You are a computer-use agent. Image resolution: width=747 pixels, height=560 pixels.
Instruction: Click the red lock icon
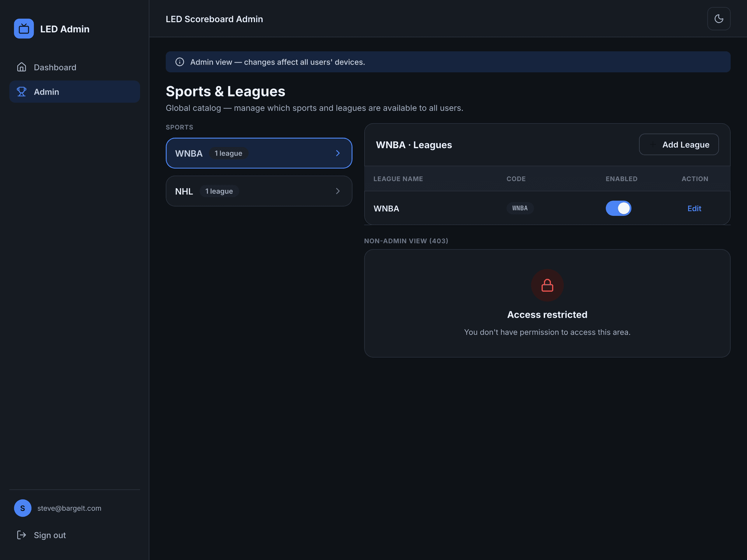click(x=547, y=285)
